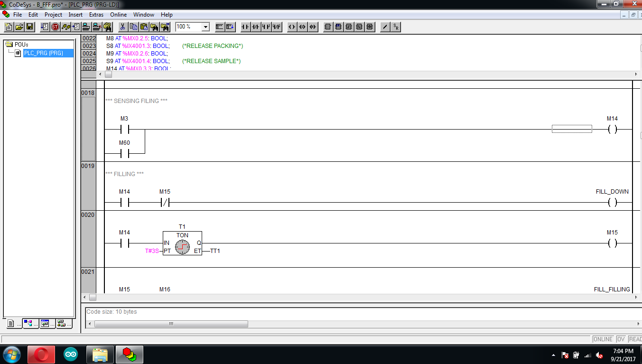Insert a parallel negated contact
Image resolution: width=642 pixels, height=364 pixels.
click(277, 27)
